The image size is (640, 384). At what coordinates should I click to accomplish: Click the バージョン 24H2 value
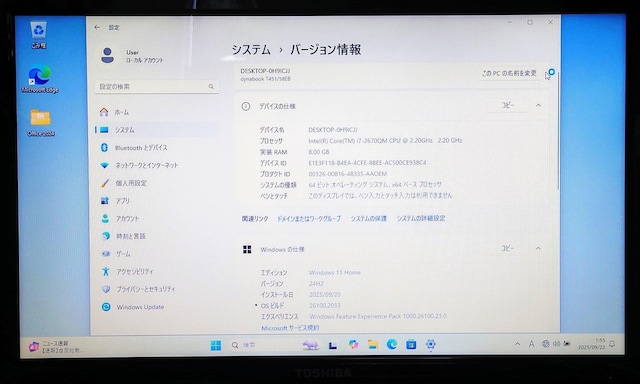tap(316, 284)
